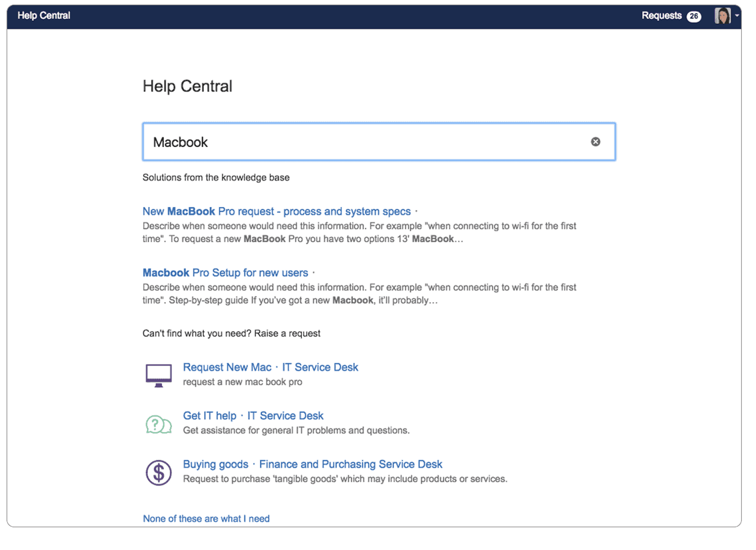This screenshot has height=550, width=756.
Task: Click 'Solutions from the knowledge base' text
Action: (x=216, y=178)
